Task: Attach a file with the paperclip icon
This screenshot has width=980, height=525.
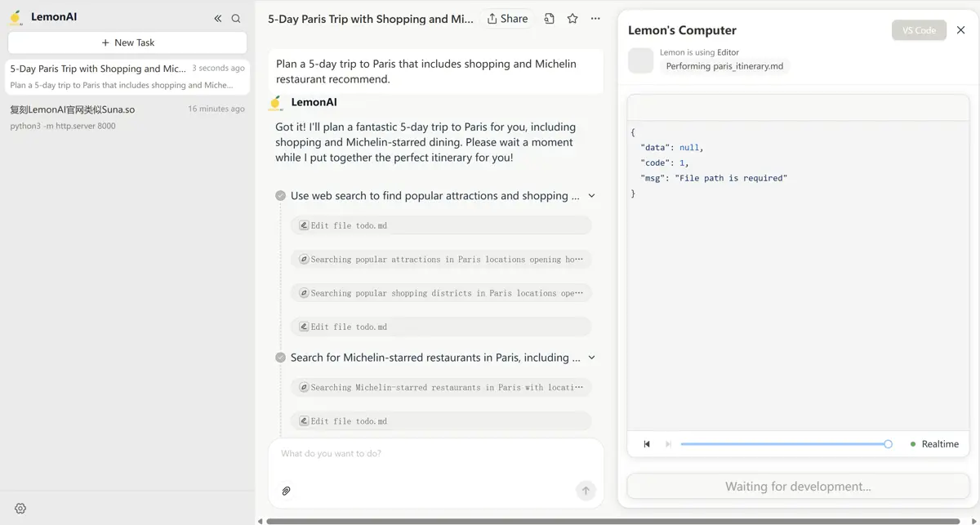Action: pos(286,491)
